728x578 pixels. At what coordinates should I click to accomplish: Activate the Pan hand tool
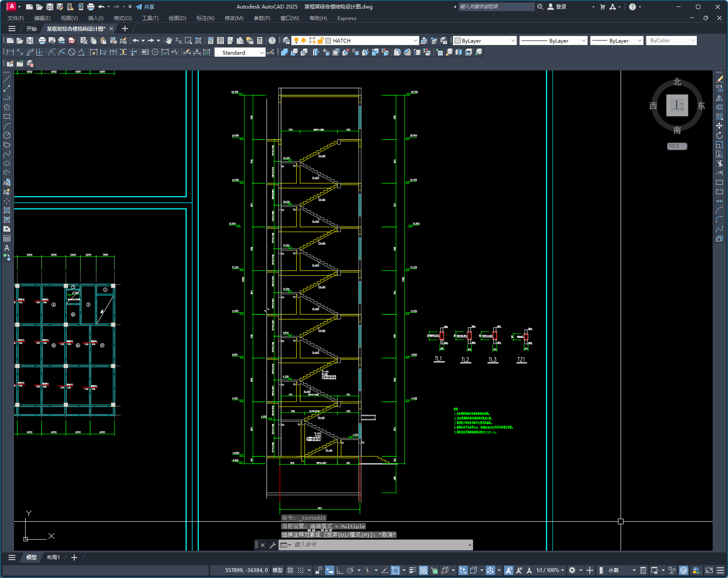coord(169,41)
